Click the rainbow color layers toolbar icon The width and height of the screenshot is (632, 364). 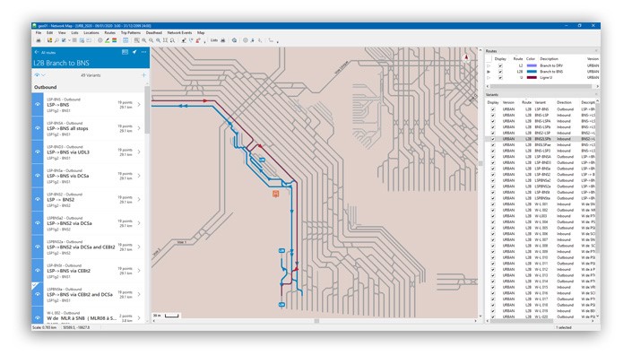(x=115, y=40)
